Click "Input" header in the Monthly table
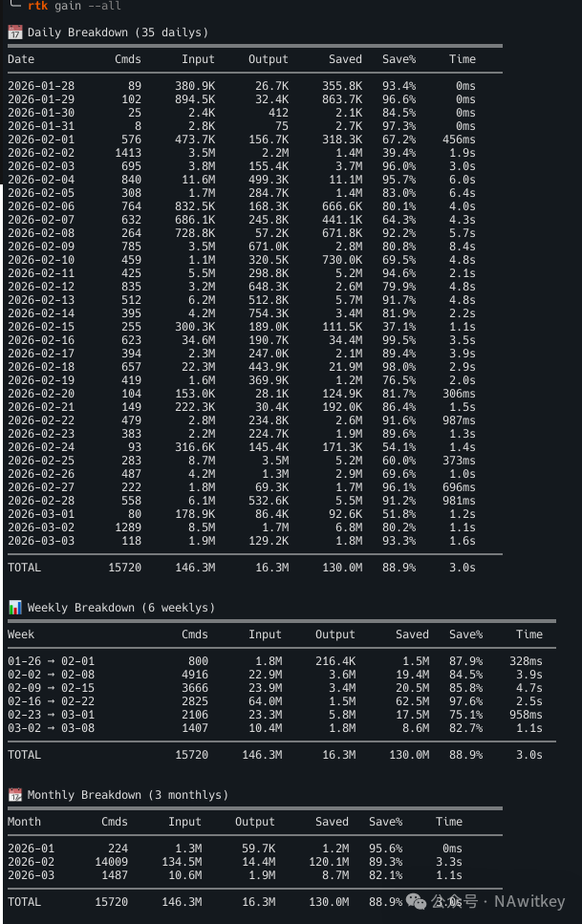The image size is (582, 924). 185,822
